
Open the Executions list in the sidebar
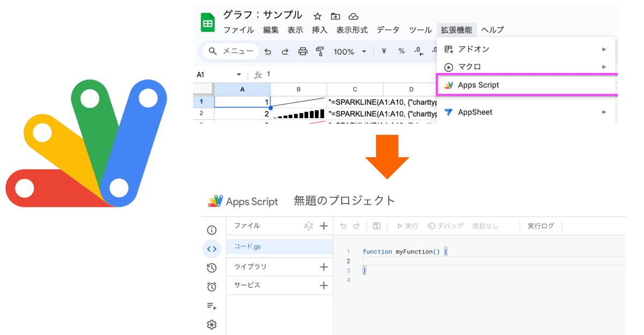211,267
